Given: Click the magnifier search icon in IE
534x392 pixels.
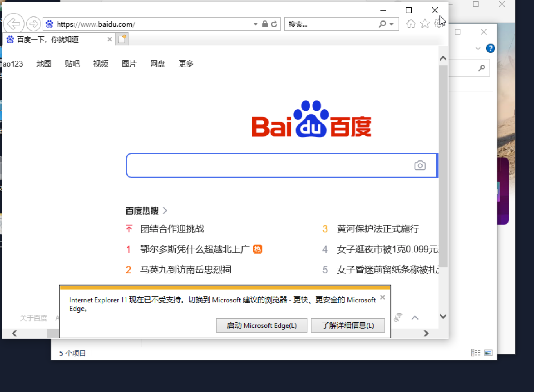Looking at the screenshot, I should point(383,24).
